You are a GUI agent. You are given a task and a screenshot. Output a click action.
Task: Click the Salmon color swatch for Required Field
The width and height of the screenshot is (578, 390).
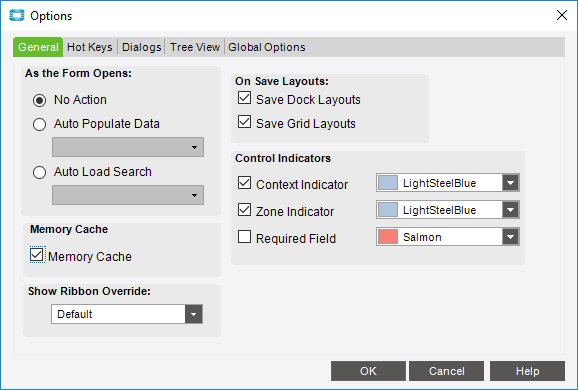click(x=388, y=237)
